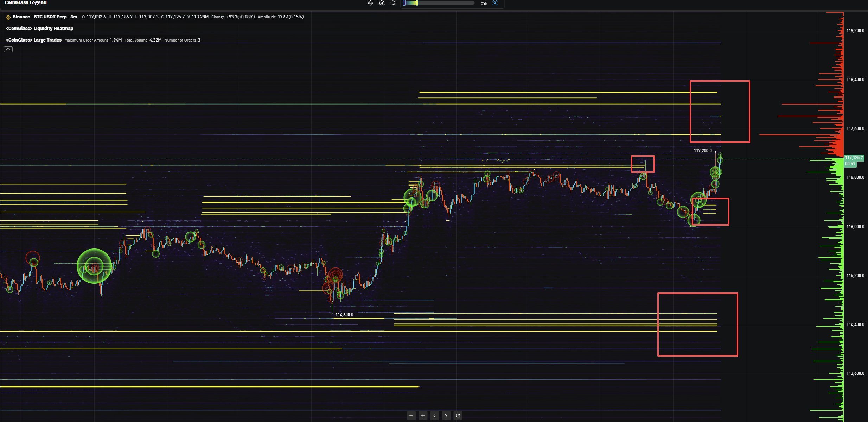Select the CoinGlass Liquidity Heatmap indicator label
868x422 pixels.
pyautogui.click(x=39, y=29)
